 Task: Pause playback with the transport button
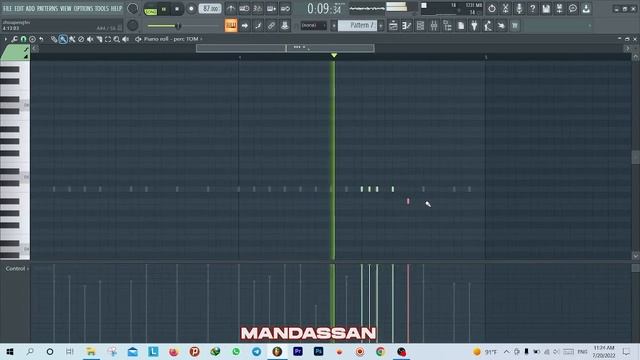point(164,9)
